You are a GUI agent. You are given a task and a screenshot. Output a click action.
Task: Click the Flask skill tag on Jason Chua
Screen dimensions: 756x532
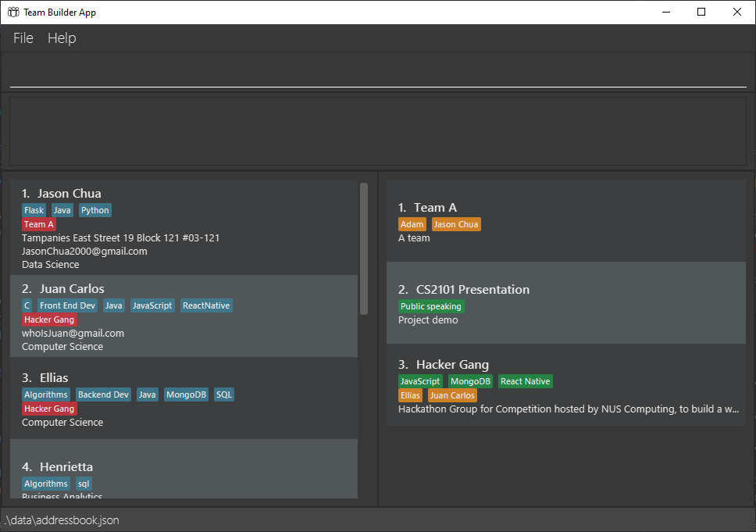point(34,210)
